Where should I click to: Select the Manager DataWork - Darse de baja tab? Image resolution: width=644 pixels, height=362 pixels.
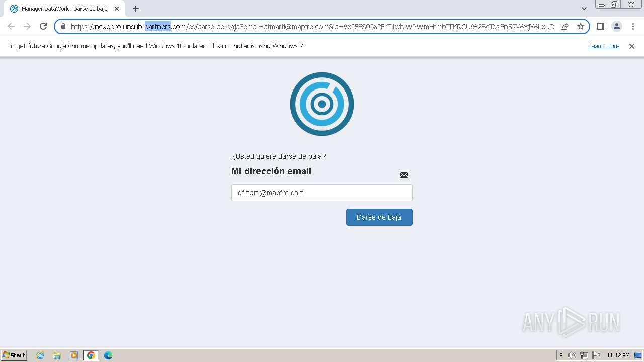(64, 9)
